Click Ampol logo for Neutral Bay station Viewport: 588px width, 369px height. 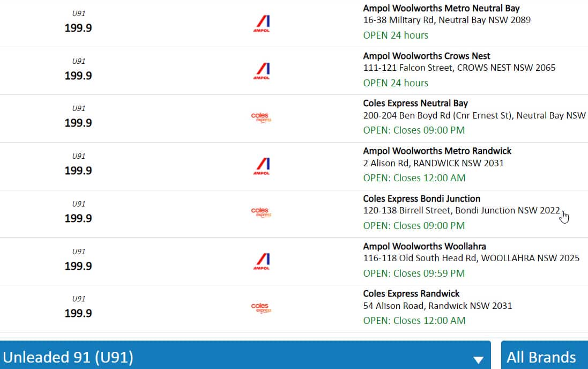pyautogui.click(x=262, y=24)
